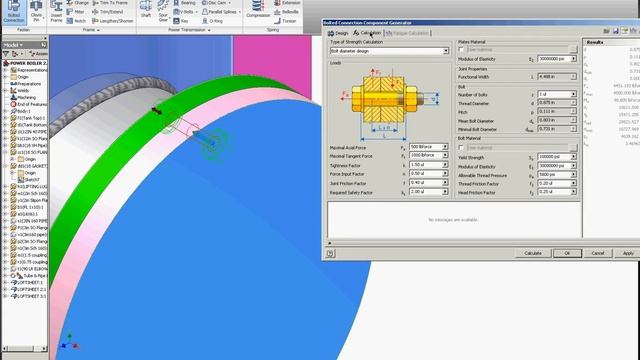Click the Calculate button
The height and width of the screenshot is (360, 640).
532,253
